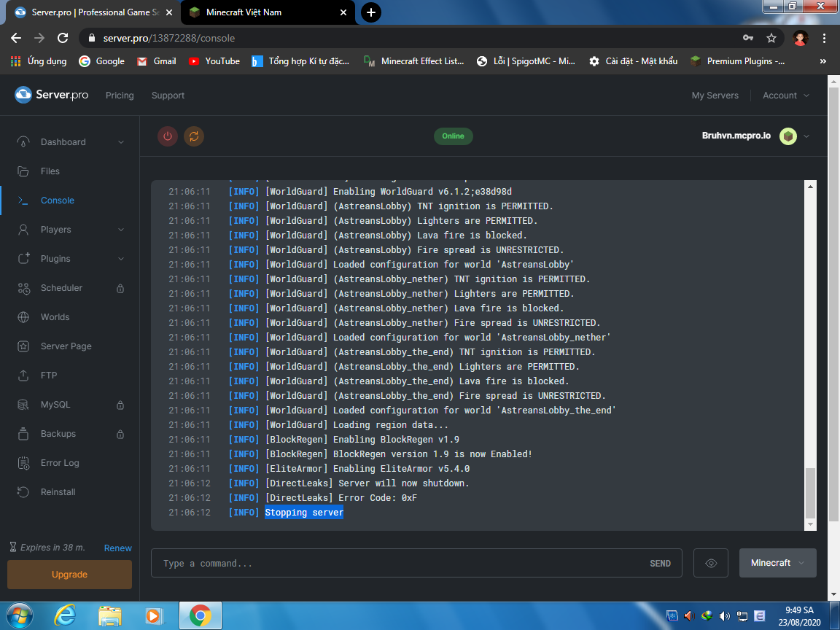Image resolution: width=840 pixels, height=630 pixels.
Task: Click the green server avatar icon
Action: click(x=788, y=136)
